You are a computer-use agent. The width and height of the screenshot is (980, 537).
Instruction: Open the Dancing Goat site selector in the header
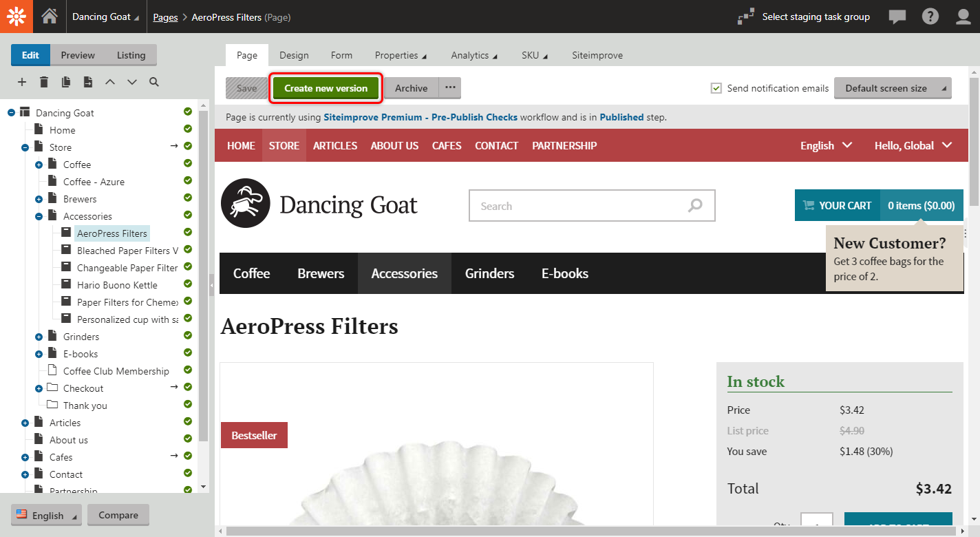coord(105,17)
